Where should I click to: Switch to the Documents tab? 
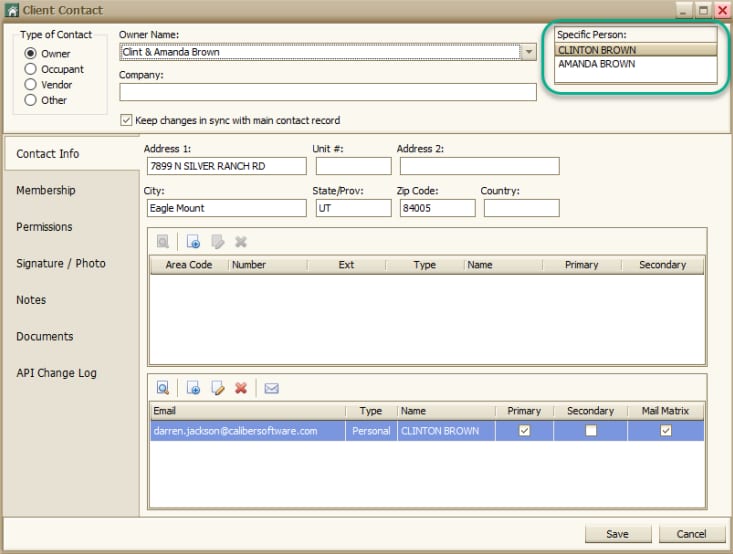click(45, 336)
